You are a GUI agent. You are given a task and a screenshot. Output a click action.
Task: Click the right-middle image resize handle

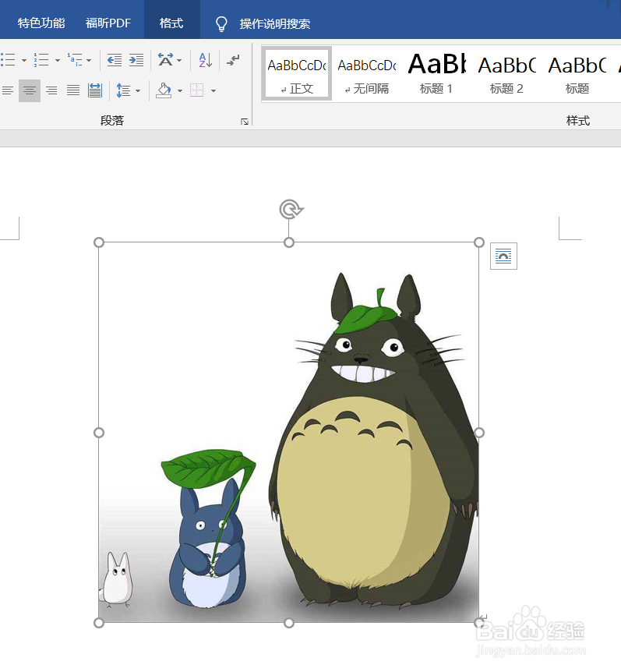coord(479,433)
